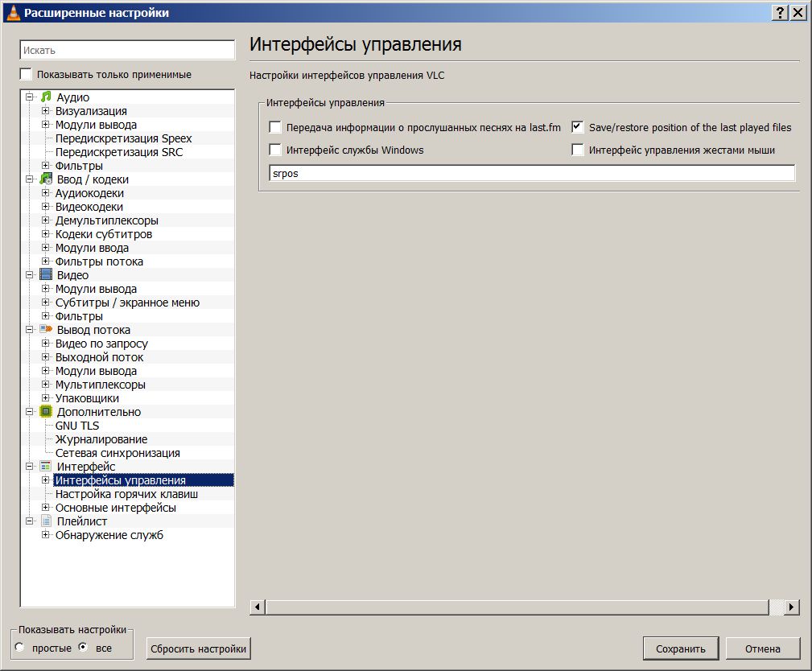Select the все radio button
The image size is (812, 671).
click(x=83, y=647)
